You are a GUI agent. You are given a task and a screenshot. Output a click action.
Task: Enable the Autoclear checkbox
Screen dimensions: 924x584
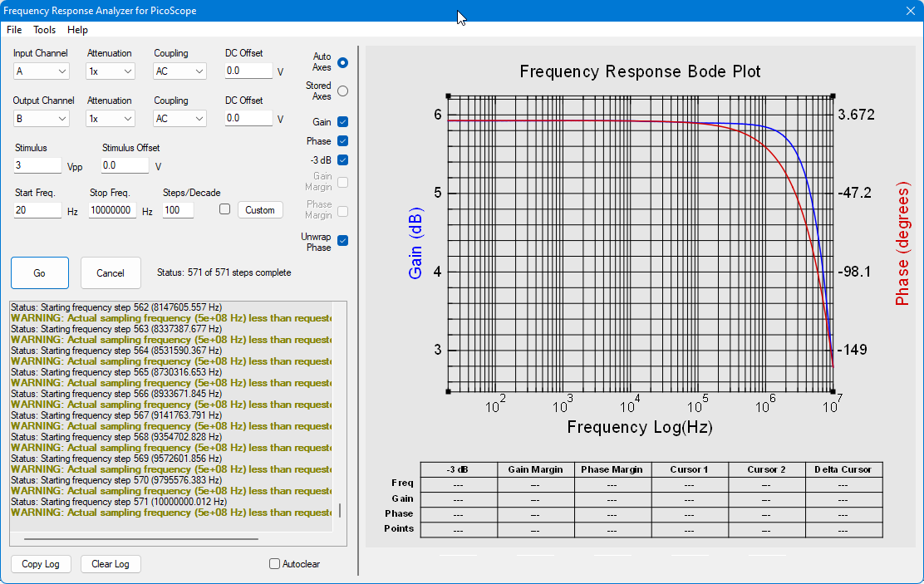274,564
